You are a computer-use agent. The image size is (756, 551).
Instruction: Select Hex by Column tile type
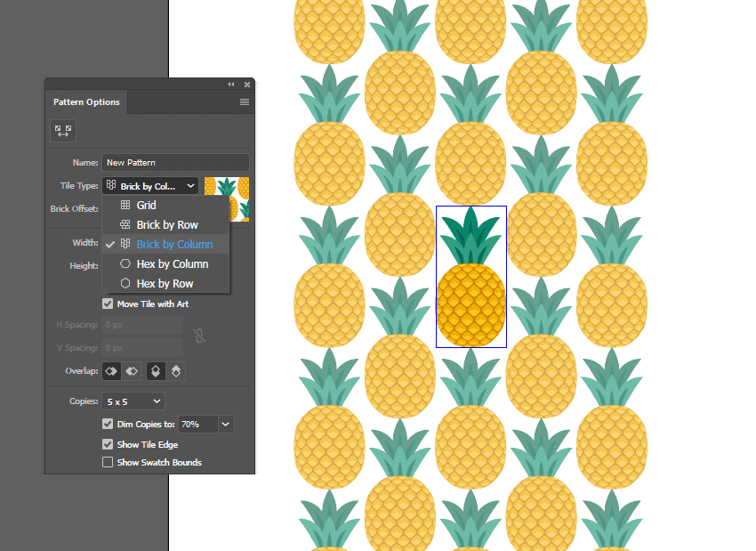tap(172, 264)
